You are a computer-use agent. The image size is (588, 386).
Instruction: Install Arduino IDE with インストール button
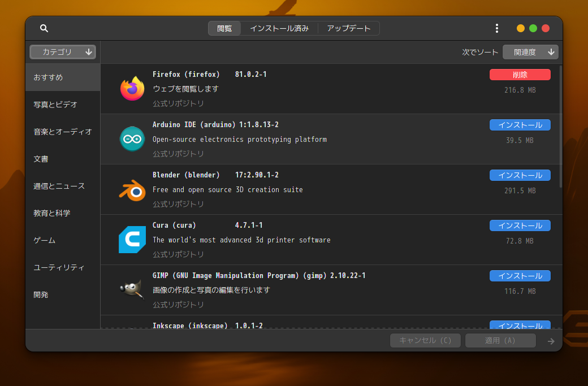tap(520, 125)
